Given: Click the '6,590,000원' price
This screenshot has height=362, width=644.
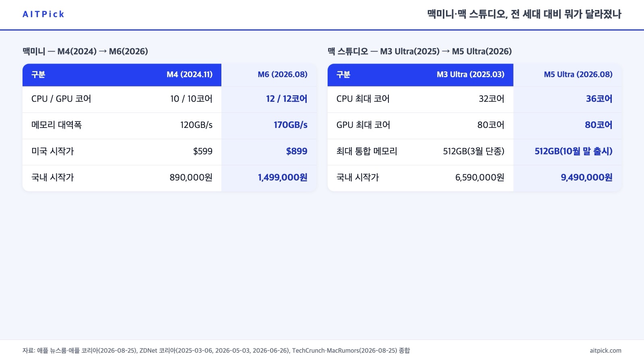Looking at the screenshot, I should [x=480, y=177].
